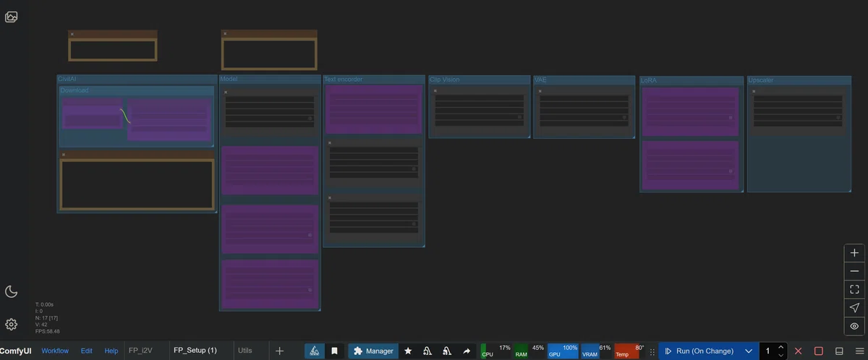Click the highlighted icon left of the bookmark
Viewport: 868px width, 360px height.
coord(314,351)
